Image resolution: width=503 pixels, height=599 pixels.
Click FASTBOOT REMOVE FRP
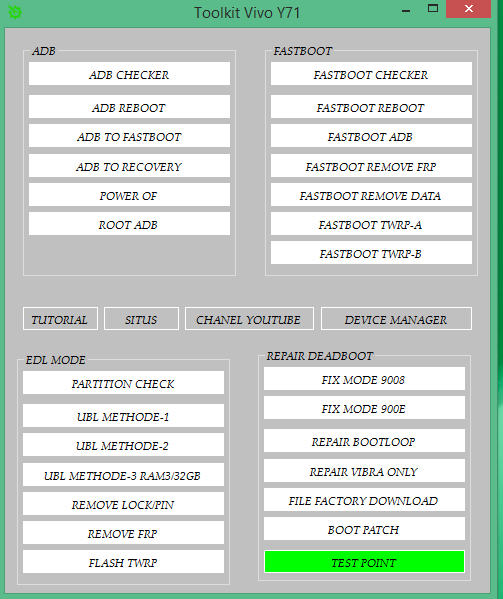(x=371, y=166)
